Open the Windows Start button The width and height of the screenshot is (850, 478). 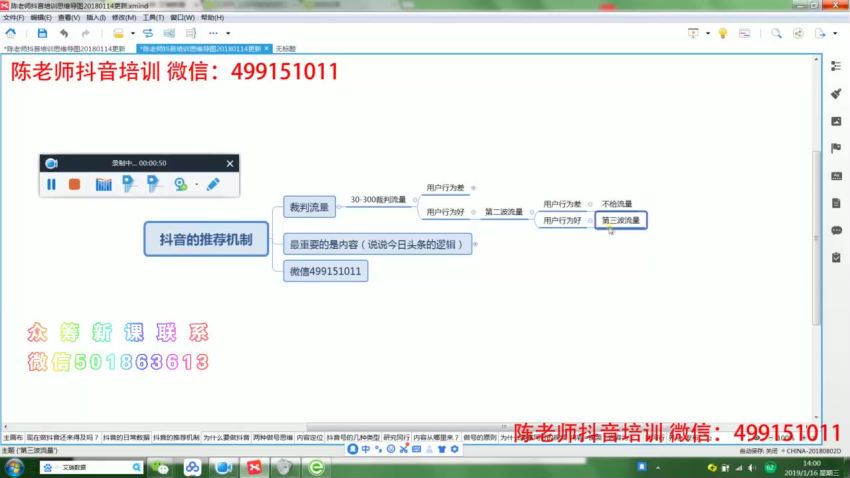tap(14, 467)
